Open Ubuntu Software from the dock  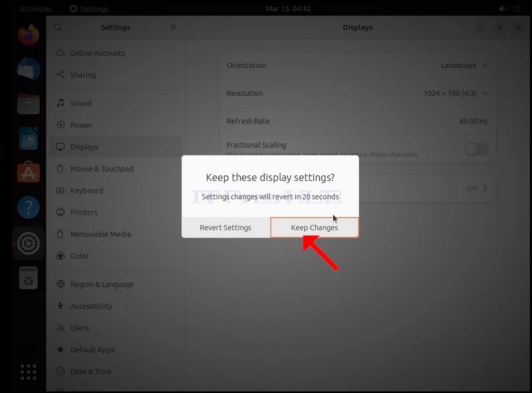[28, 173]
